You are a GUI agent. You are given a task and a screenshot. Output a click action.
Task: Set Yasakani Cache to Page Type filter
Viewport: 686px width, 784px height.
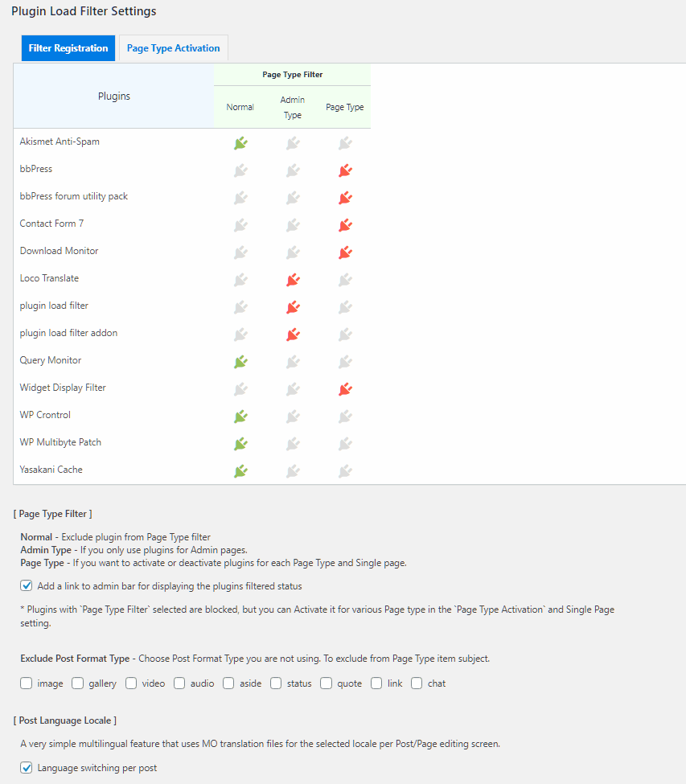pyautogui.click(x=344, y=471)
